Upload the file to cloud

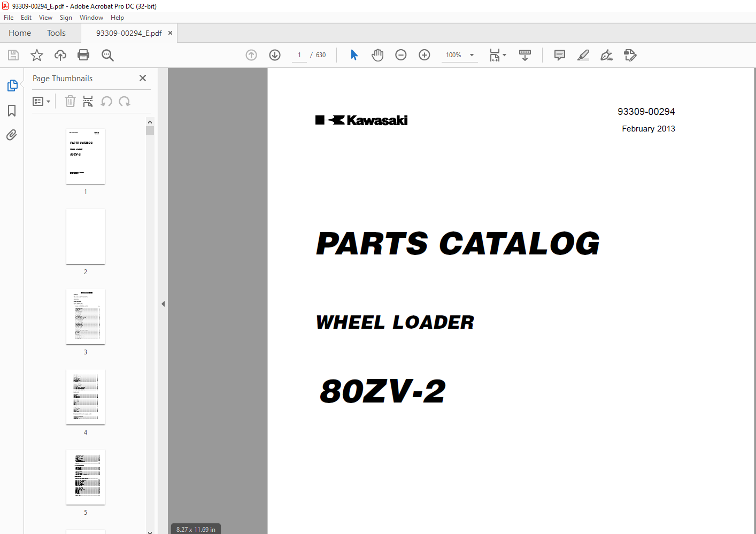(60, 55)
